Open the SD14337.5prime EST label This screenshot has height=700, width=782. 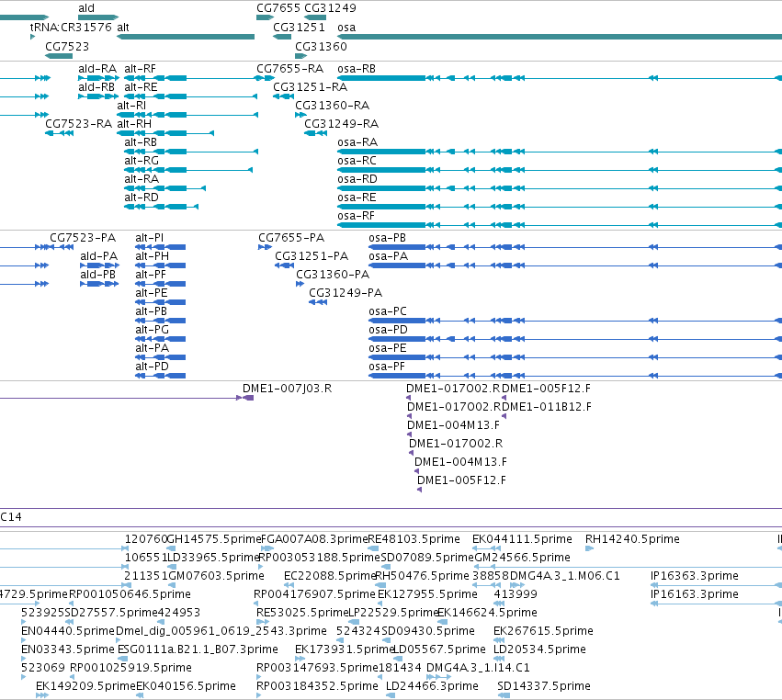coord(544,686)
